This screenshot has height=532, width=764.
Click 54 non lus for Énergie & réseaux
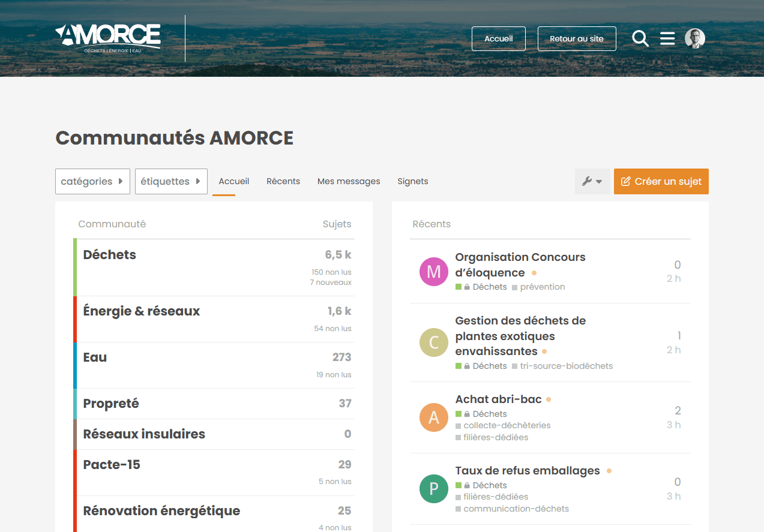click(333, 329)
